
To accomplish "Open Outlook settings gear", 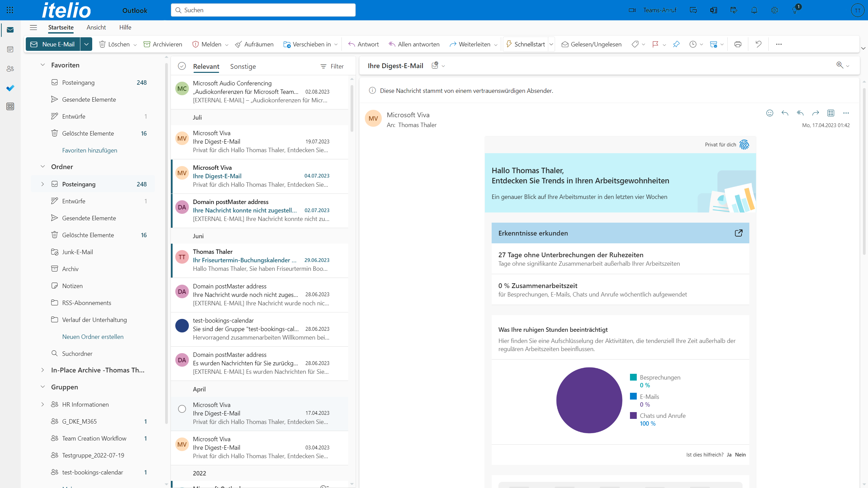I will (x=774, y=10).
